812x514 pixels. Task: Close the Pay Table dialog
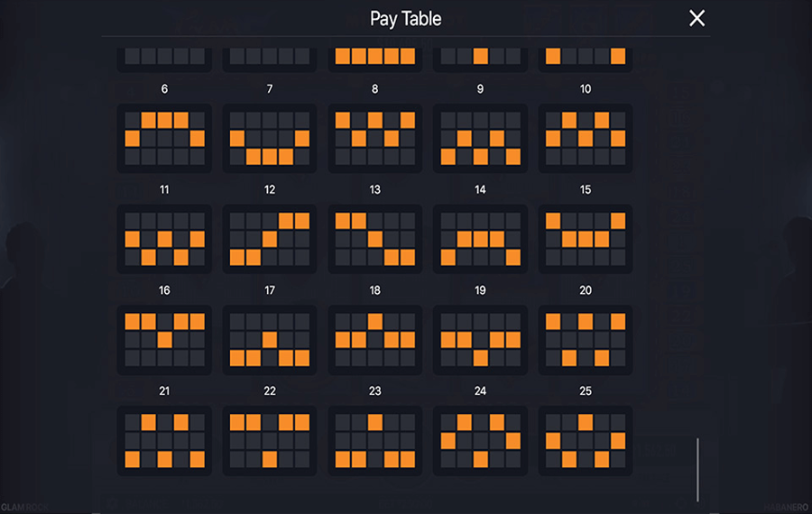pyautogui.click(x=697, y=18)
